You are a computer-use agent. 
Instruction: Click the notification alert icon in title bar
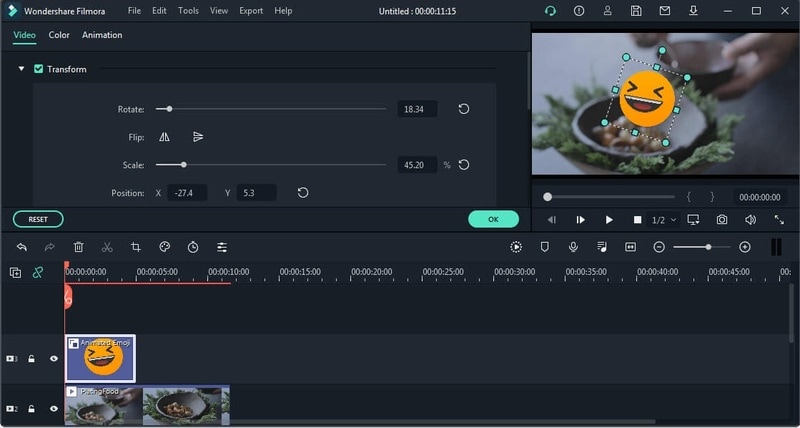(579, 11)
